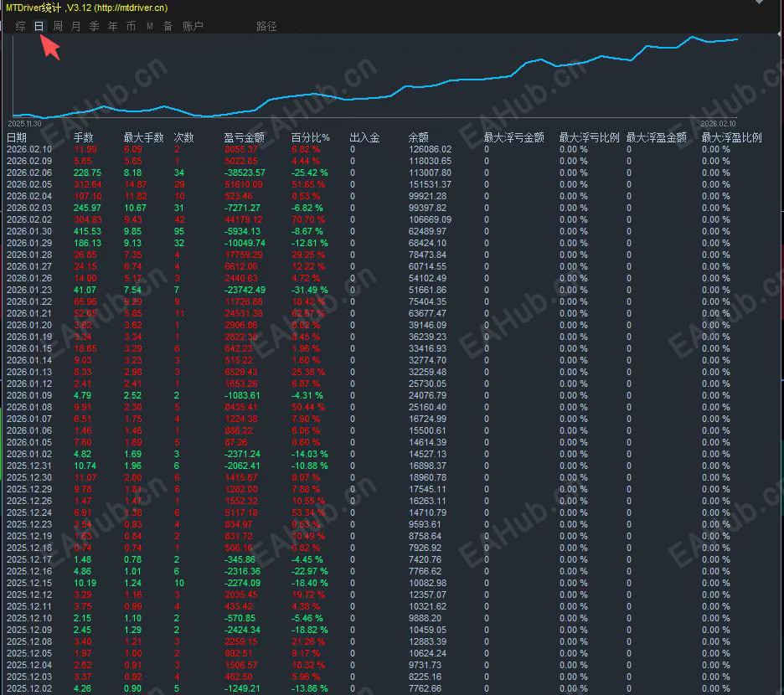Open the 路径 path tab
Image resolution: width=784 pixels, height=695 pixels.
click(266, 26)
